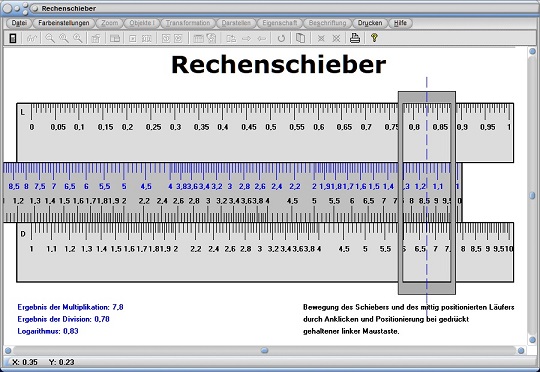Click the double X delete-all icon

click(x=336, y=38)
